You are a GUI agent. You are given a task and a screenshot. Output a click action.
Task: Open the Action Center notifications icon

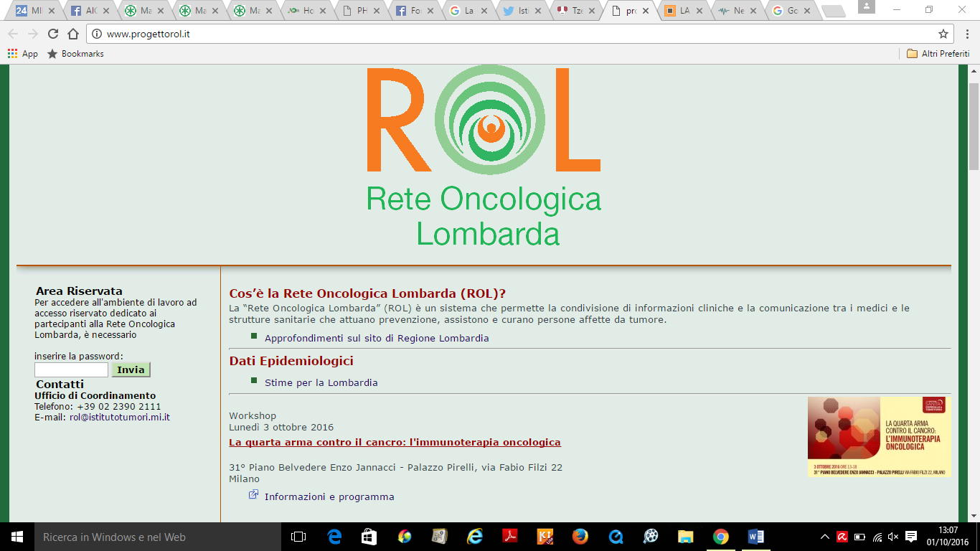click(911, 537)
